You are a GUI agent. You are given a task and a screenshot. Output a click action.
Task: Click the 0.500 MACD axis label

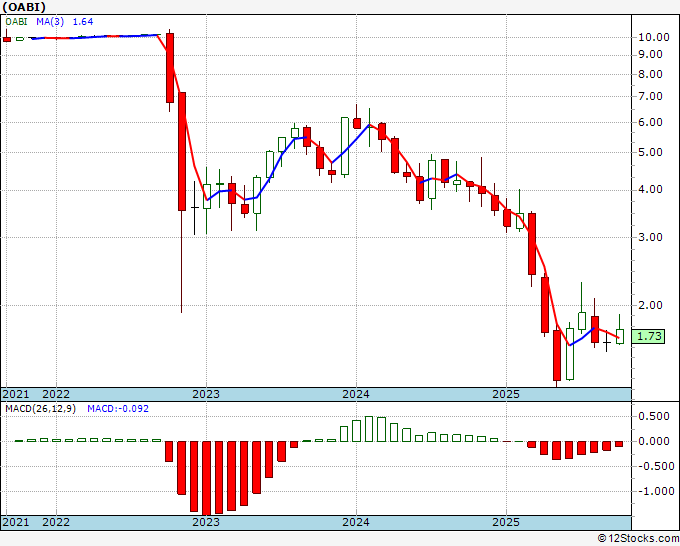point(654,416)
